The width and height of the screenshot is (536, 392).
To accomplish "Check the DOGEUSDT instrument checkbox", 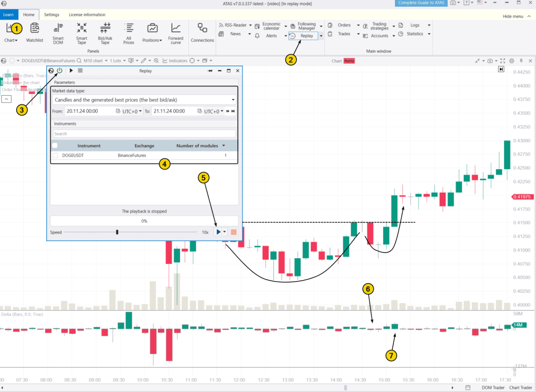I will tap(55, 155).
